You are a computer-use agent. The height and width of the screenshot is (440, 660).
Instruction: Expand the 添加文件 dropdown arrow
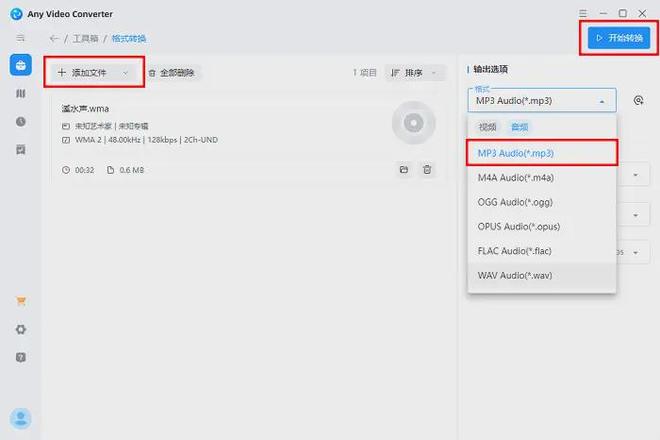pyautogui.click(x=125, y=73)
